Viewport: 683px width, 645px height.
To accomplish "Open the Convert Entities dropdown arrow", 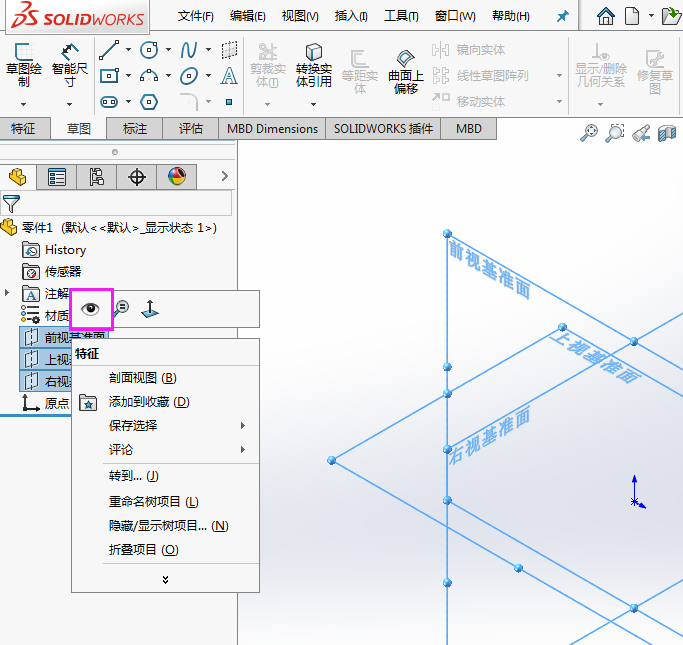I will [x=314, y=104].
